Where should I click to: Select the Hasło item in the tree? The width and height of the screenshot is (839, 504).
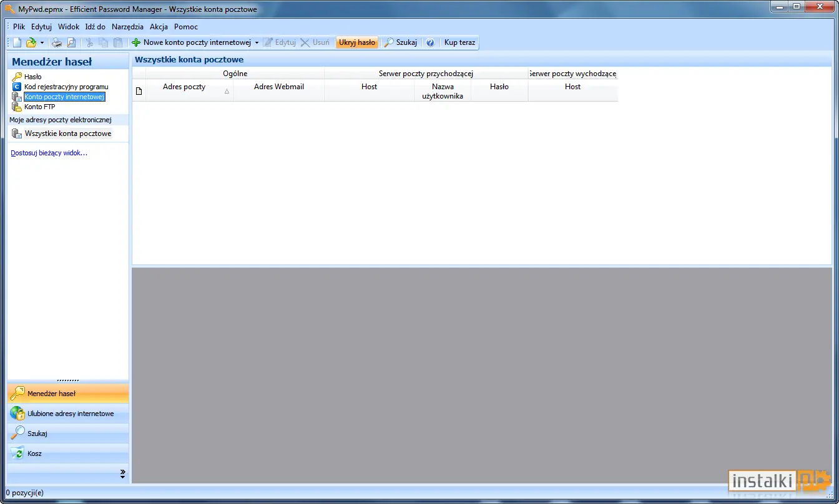[33, 77]
